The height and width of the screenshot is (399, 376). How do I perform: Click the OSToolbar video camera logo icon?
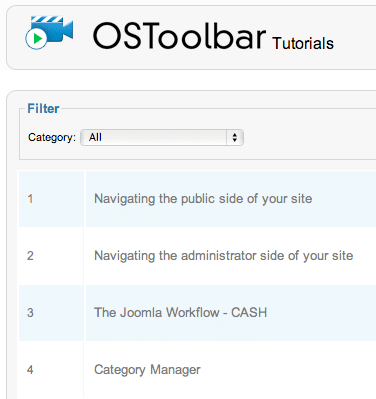tap(49, 33)
